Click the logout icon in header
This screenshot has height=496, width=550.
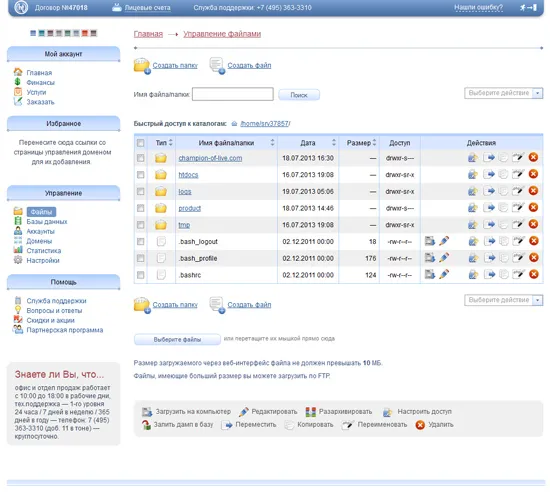pos(528,7)
